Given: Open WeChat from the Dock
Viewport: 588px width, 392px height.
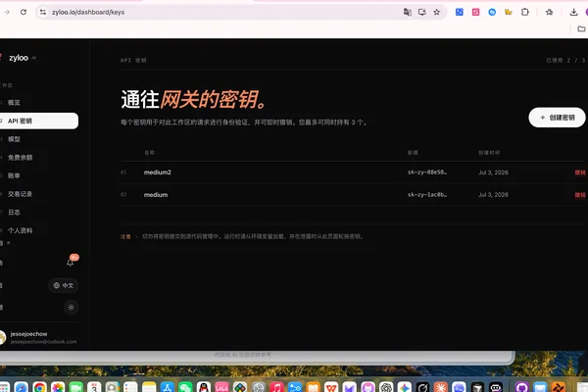Looking at the screenshot, I should 185,387.
